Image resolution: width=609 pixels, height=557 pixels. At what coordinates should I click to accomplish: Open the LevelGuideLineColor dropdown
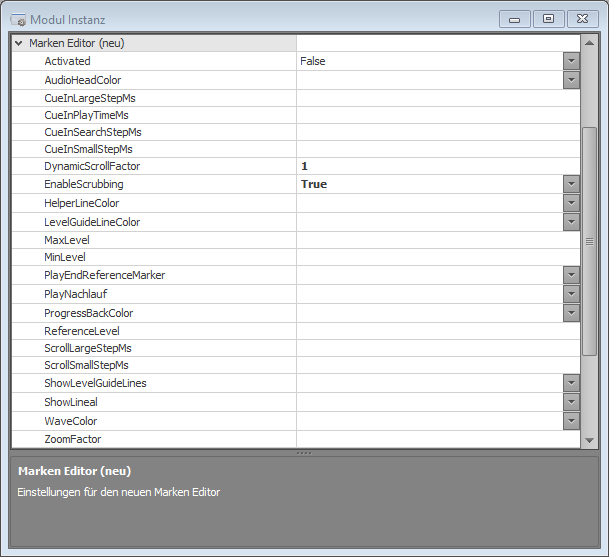coord(571,222)
